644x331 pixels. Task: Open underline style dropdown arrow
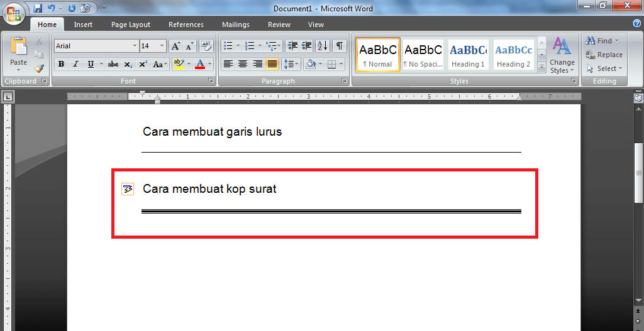(101, 64)
